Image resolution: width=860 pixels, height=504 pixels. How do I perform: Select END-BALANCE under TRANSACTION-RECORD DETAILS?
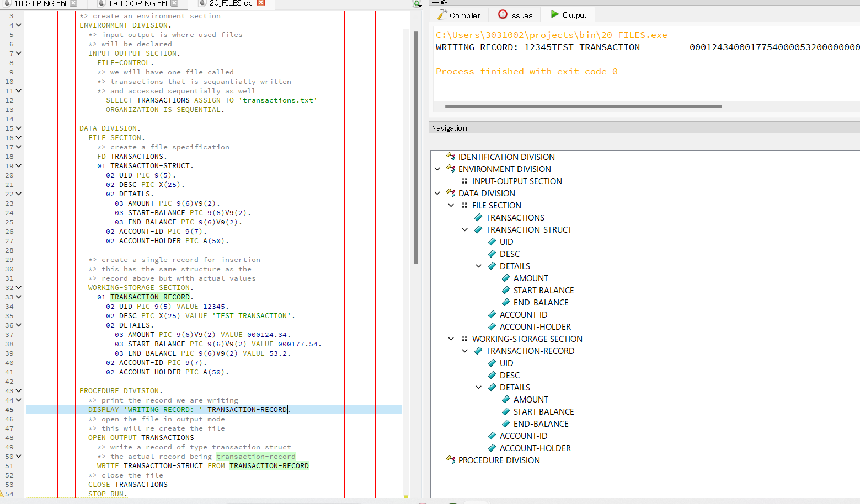click(x=541, y=423)
